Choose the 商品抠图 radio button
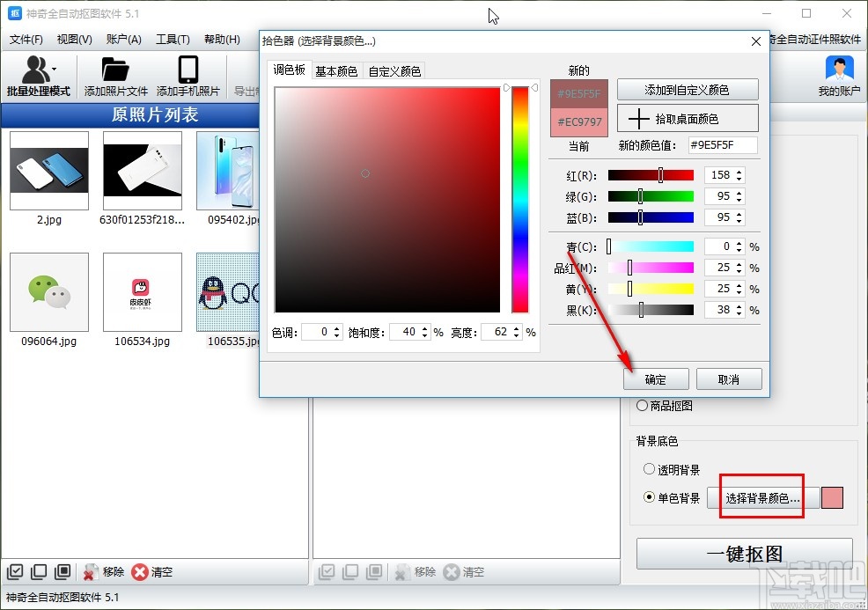This screenshot has height=610, width=868. [642, 406]
